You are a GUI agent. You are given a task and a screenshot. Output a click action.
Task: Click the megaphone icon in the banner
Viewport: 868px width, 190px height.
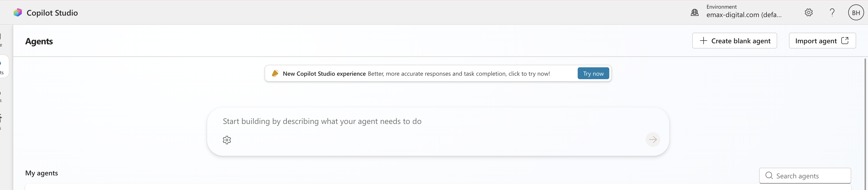(275, 73)
